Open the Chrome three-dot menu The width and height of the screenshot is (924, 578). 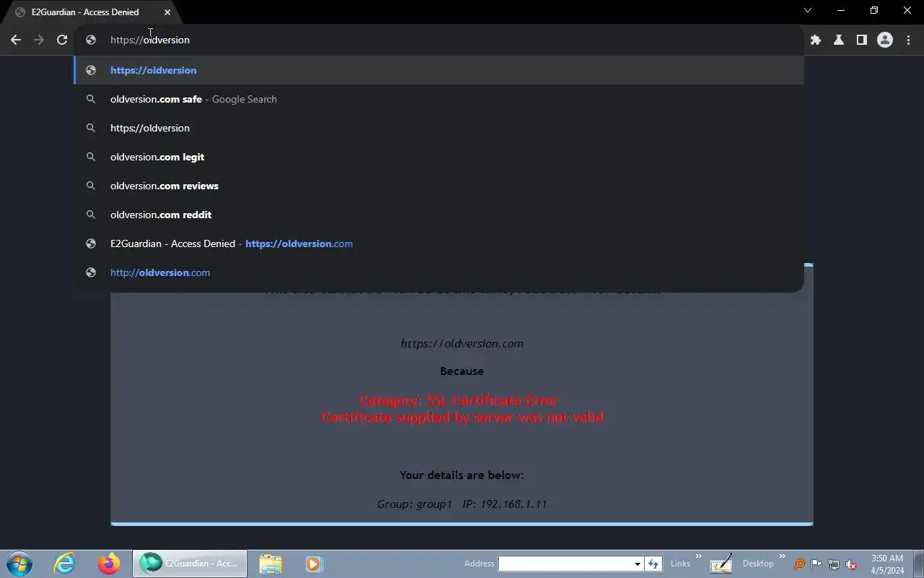[908, 40]
